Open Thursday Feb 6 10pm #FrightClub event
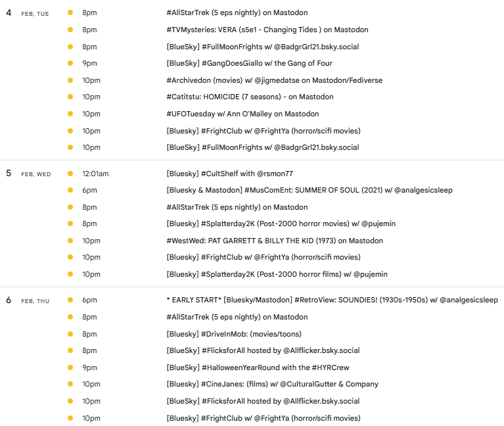The image size is (504, 426). tap(263, 418)
